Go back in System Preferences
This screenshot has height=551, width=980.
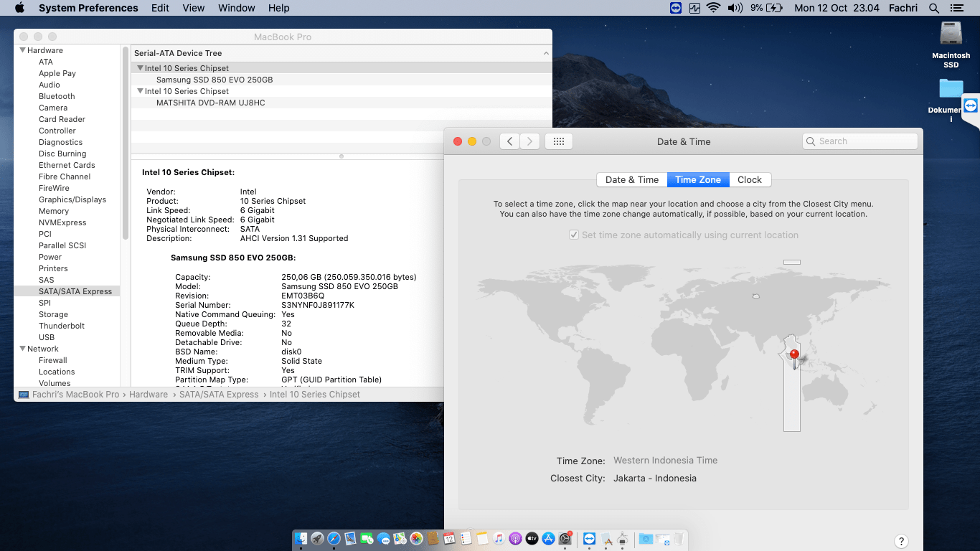point(509,141)
